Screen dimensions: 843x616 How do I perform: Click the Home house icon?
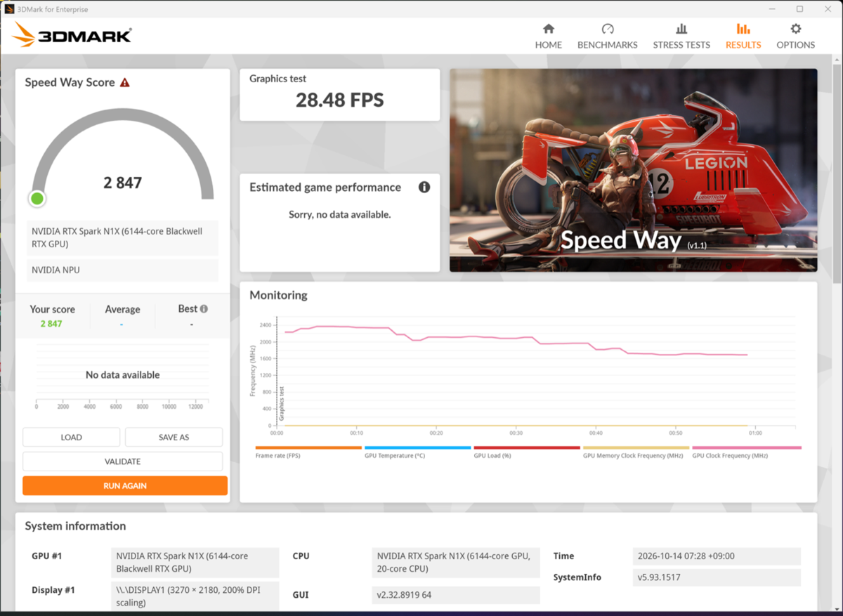click(549, 29)
